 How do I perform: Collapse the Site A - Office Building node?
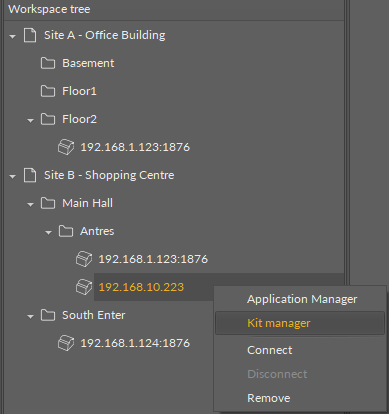pos(13,36)
